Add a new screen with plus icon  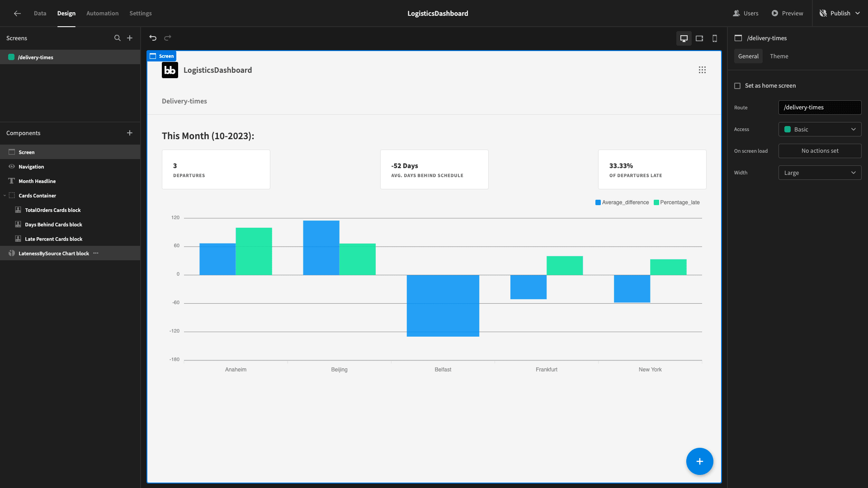click(130, 38)
